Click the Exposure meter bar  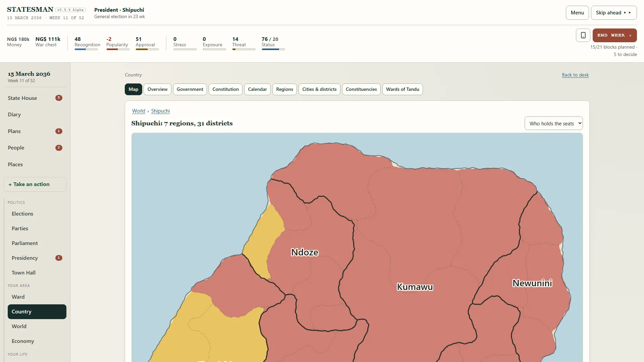[215, 49]
